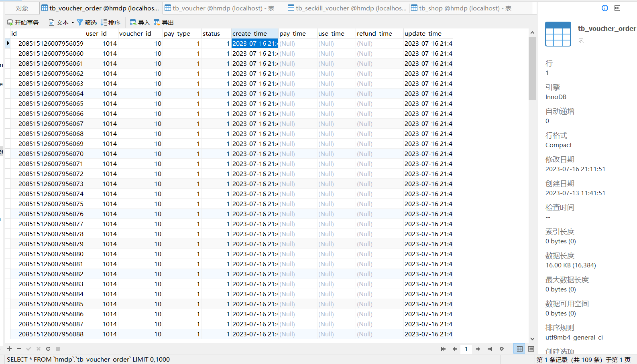This screenshot has width=637, height=364.
Task: Switch to the 对象 (objects) tab
Action: [22, 8]
